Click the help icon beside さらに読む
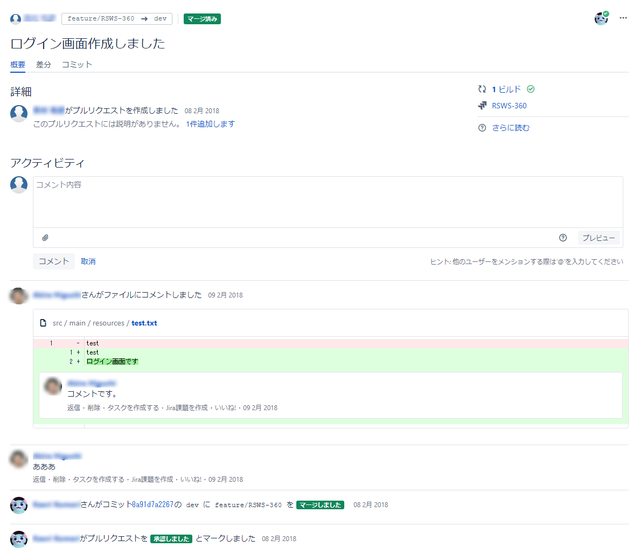This screenshot has width=640, height=554. pos(482,128)
